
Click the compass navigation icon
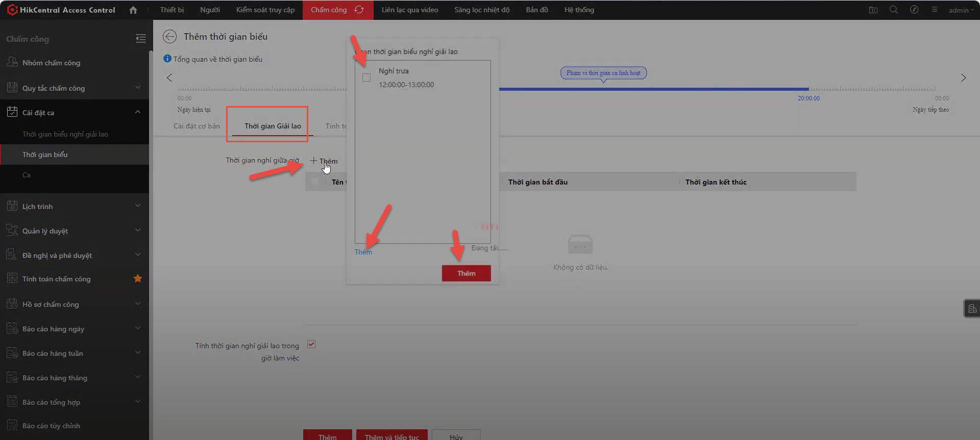(x=914, y=10)
